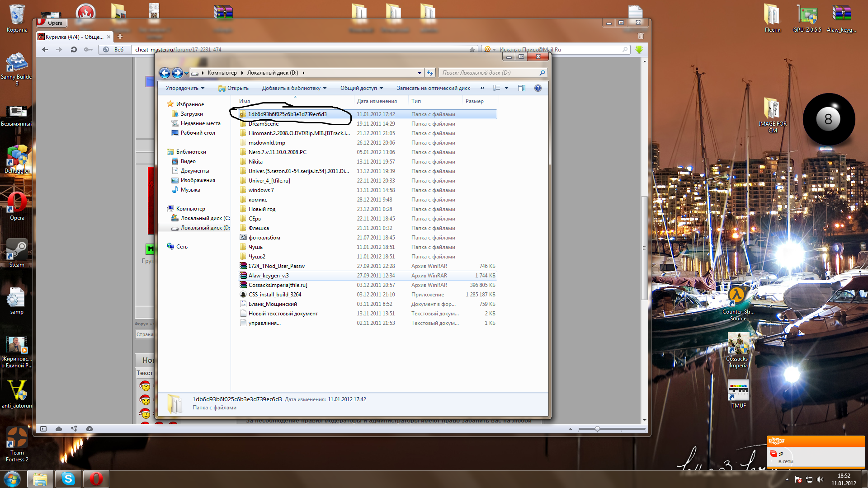Image resolution: width=868 pixels, height=488 pixels.
Task: Click the green download arrow in Opera's toolbar
Action: pyautogui.click(x=639, y=50)
